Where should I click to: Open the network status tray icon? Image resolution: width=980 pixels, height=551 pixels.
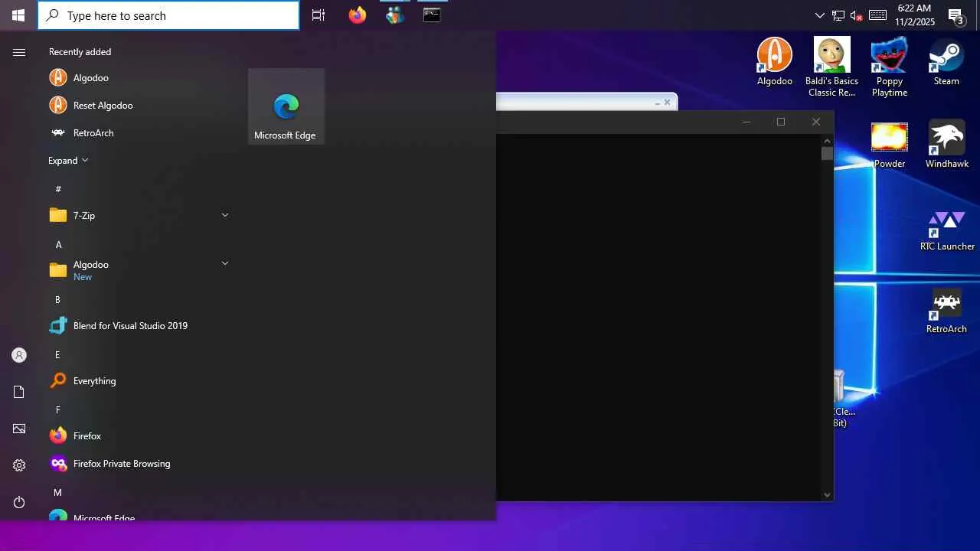coord(838,15)
